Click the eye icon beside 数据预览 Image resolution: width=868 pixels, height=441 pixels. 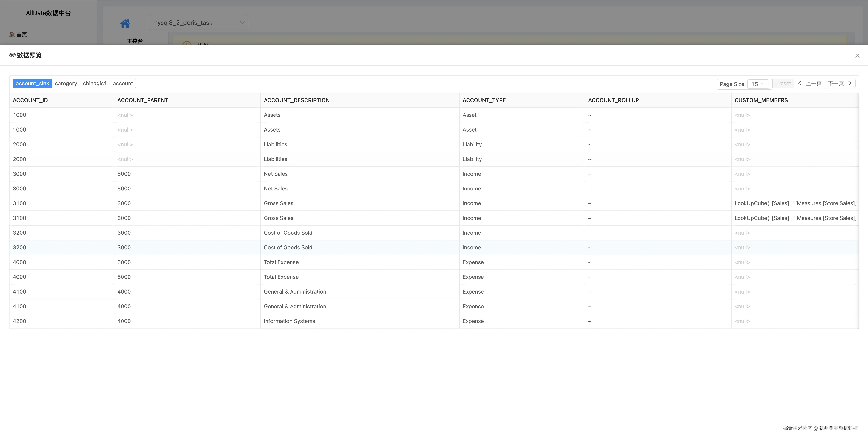pos(12,55)
